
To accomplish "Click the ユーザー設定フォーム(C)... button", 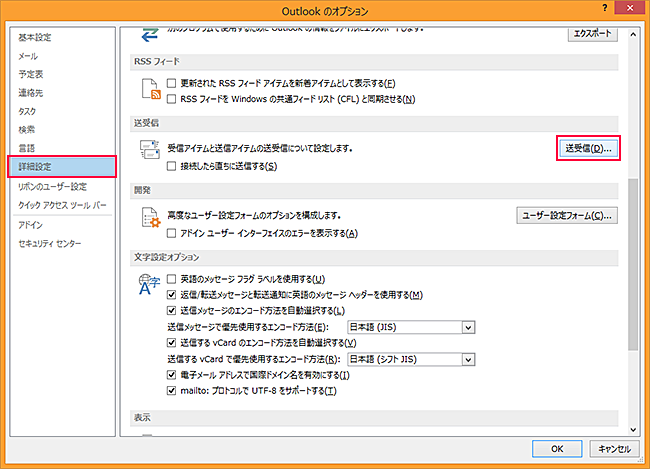I will point(566,215).
